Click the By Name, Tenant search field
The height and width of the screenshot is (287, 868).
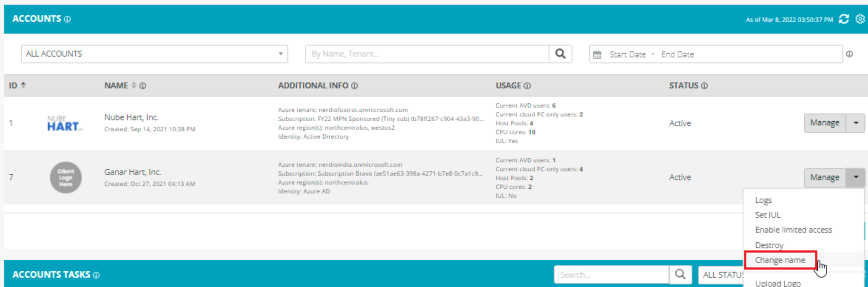pos(427,54)
